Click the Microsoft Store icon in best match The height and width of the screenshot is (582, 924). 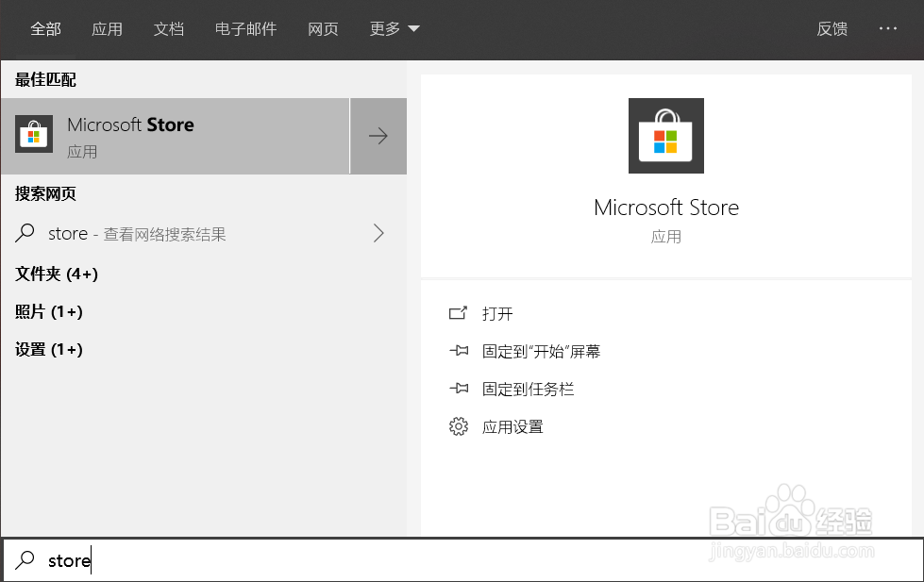[x=34, y=136]
